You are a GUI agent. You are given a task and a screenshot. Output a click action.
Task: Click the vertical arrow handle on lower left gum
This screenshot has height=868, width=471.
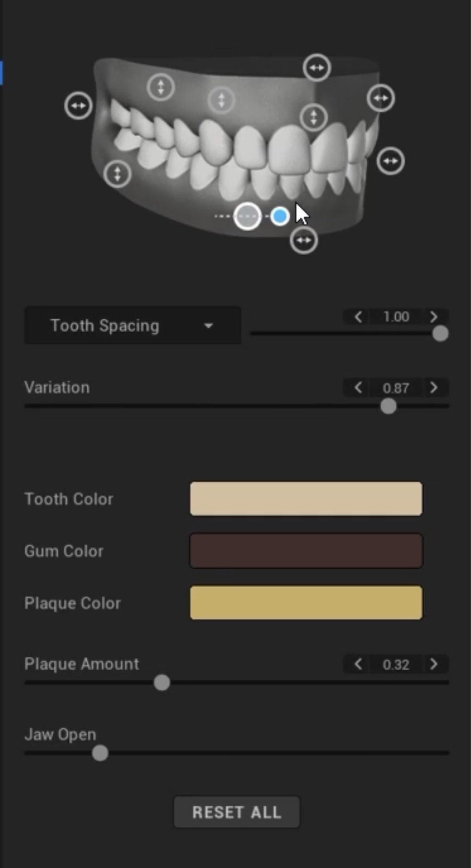117,174
